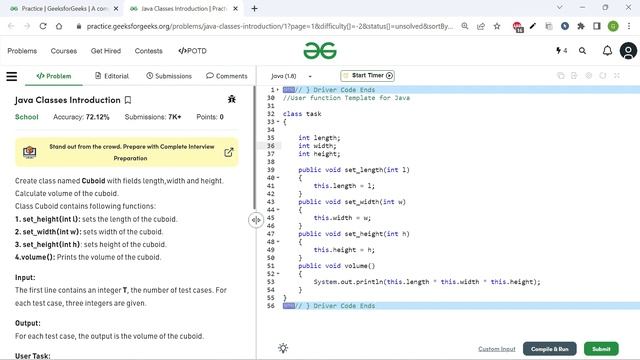640x360 pixels.
Task: Open the Courses nav menu
Action: 64,51
